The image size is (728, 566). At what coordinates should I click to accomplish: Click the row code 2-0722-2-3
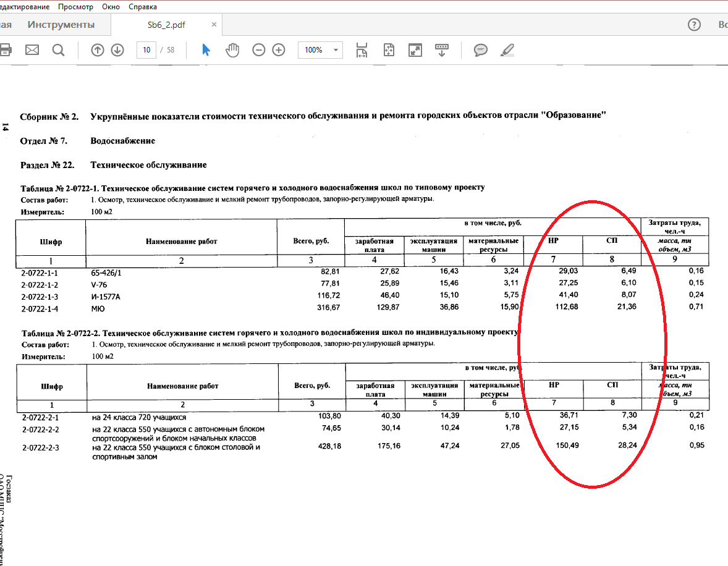[40, 448]
